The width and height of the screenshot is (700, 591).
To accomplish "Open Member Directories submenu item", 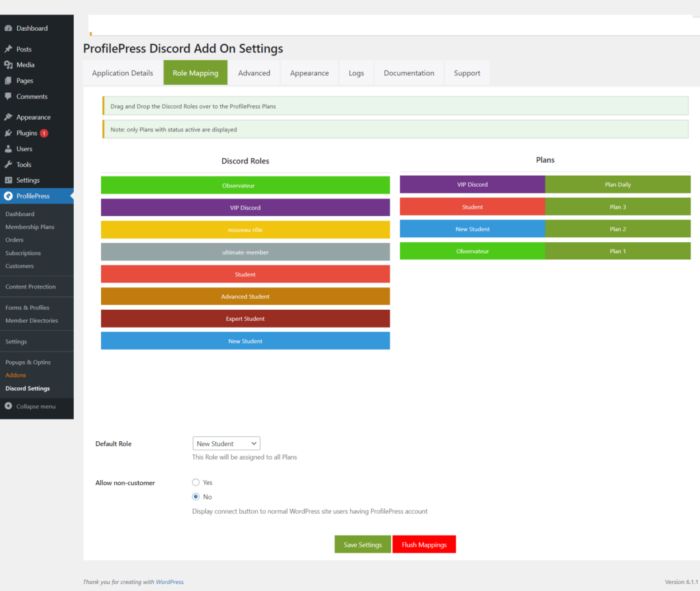I will (31, 321).
